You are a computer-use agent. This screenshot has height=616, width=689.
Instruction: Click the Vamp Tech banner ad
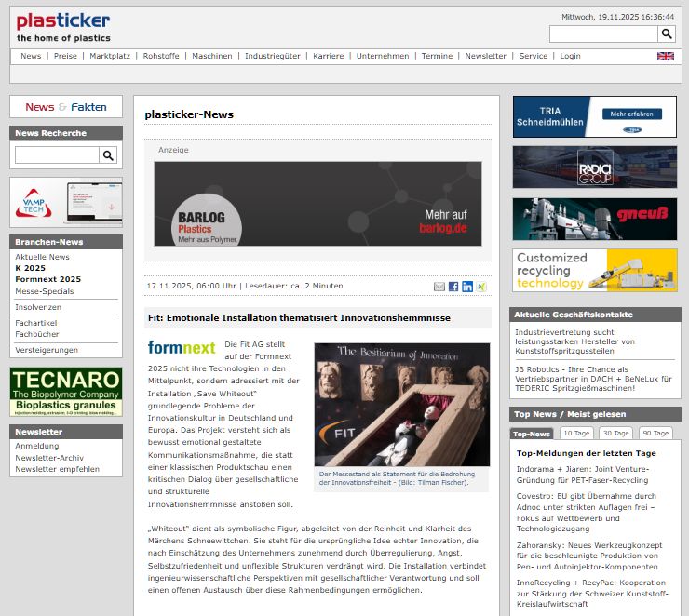[x=66, y=203]
